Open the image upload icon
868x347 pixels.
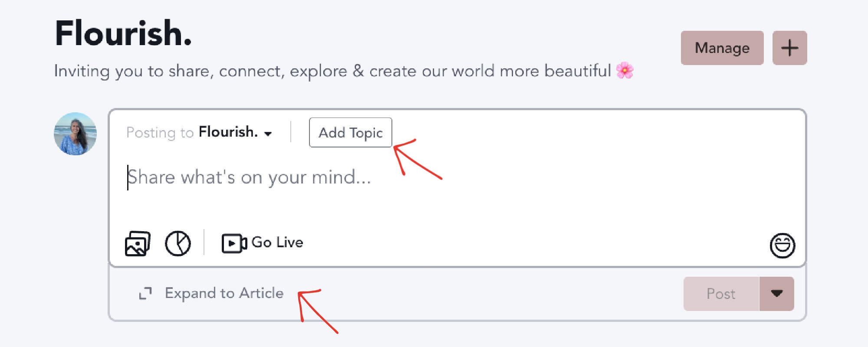point(138,243)
